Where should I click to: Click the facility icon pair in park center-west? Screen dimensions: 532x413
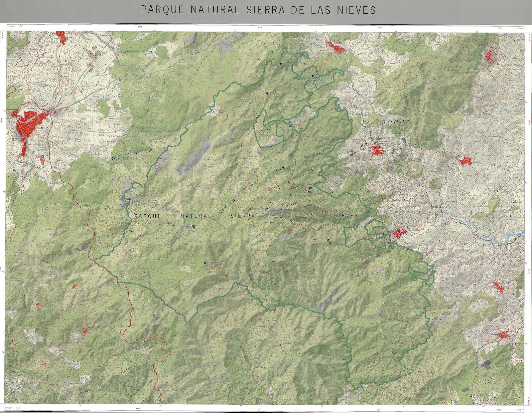pyautogui.click(x=193, y=227)
